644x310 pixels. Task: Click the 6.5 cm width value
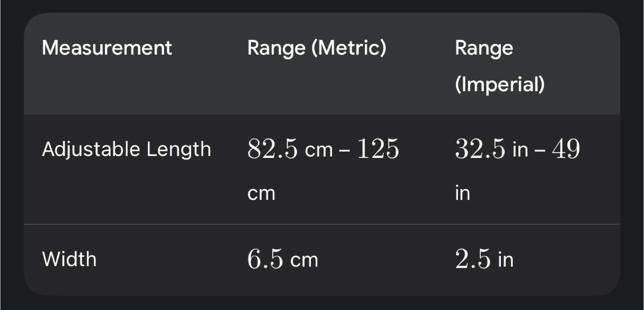coord(283,259)
